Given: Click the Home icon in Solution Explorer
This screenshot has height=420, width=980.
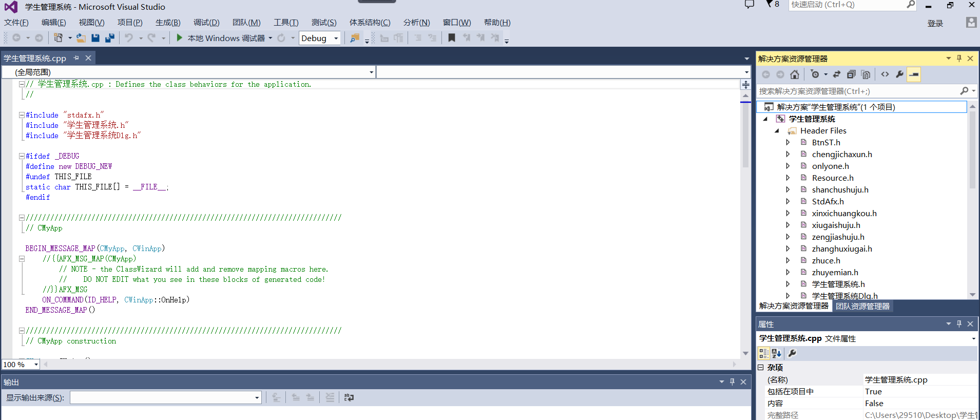Looking at the screenshot, I should (x=795, y=74).
